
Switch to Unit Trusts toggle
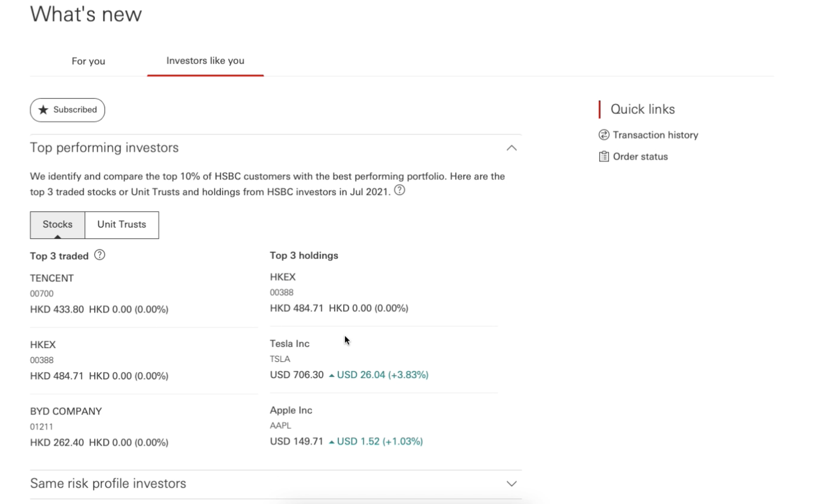121,225
